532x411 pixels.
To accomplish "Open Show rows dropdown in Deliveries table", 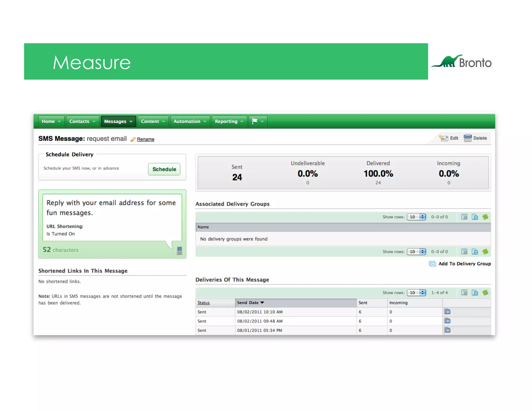I will click(x=416, y=293).
